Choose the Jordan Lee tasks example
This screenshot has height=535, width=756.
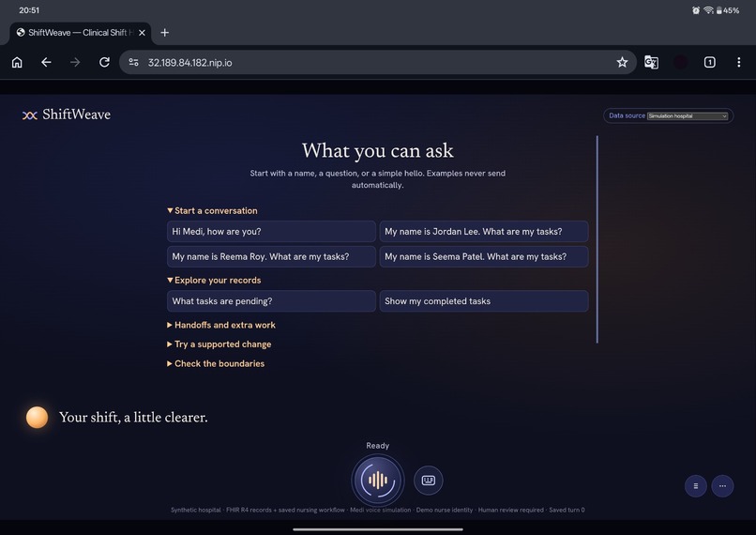coord(484,232)
